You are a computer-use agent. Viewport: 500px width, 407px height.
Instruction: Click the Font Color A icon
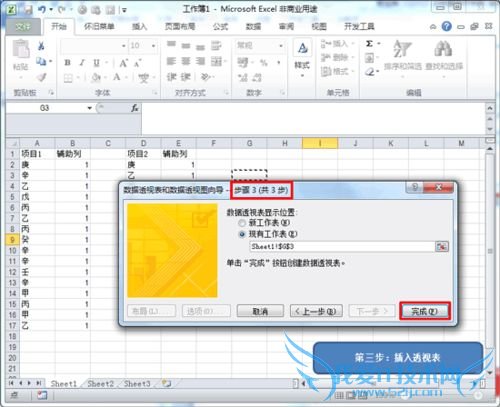click(x=117, y=77)
